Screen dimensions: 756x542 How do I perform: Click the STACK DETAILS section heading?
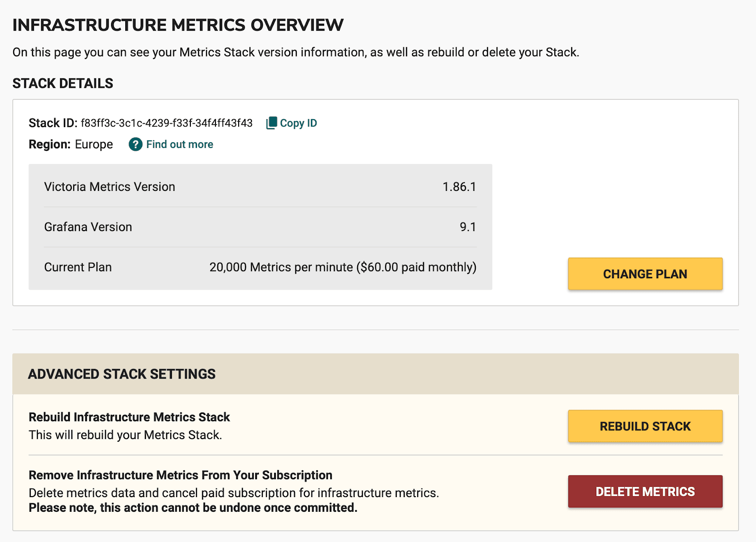click(63, 83)
